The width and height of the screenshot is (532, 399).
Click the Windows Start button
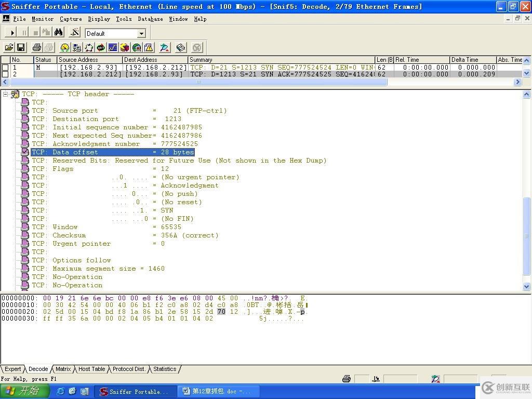24,391
